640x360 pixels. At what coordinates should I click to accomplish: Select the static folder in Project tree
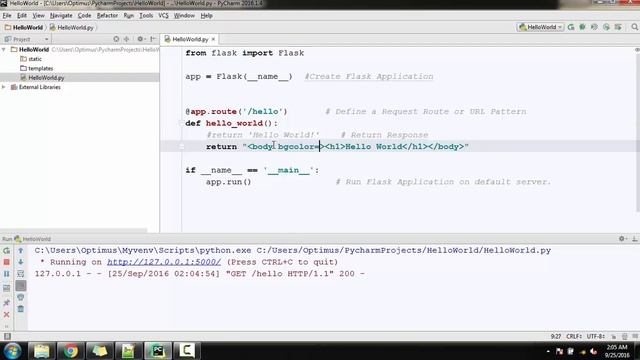click(x=31, y=59)
